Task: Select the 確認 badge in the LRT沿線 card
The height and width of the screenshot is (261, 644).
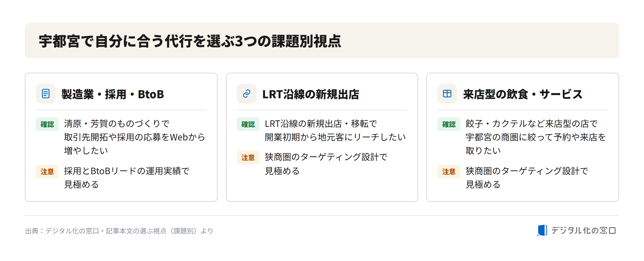Action: 248,124
